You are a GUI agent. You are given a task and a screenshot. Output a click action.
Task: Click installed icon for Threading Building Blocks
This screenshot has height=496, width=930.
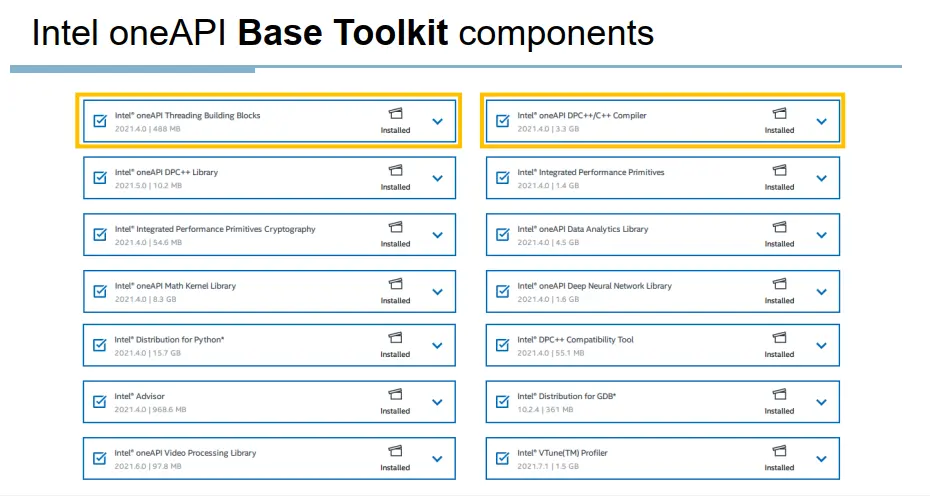click(x=395, y=114)
